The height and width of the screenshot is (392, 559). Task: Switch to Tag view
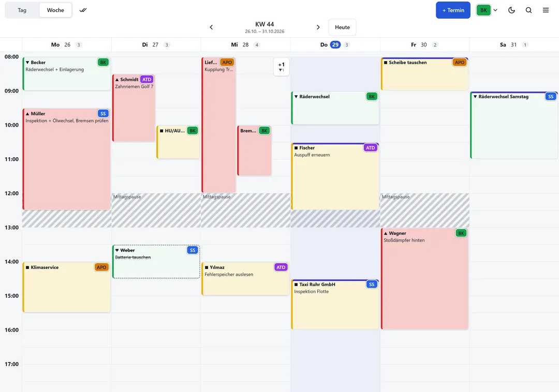[x=22, y=10]
